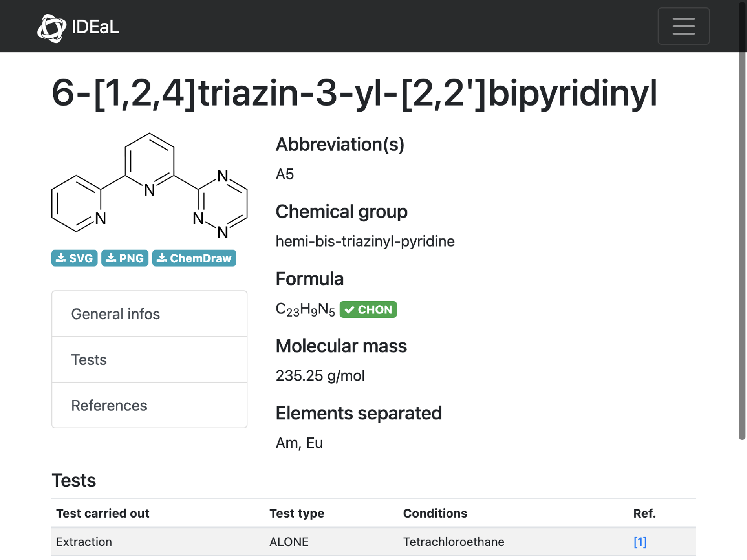Click the 'Elements separated' heading
The height and width of the screenshot is (560, 747).
point(358,413)
